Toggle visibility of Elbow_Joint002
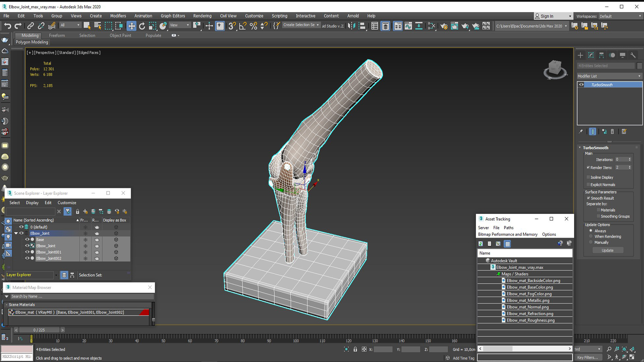This screenshot has height=362, width=644. [28, 258]
